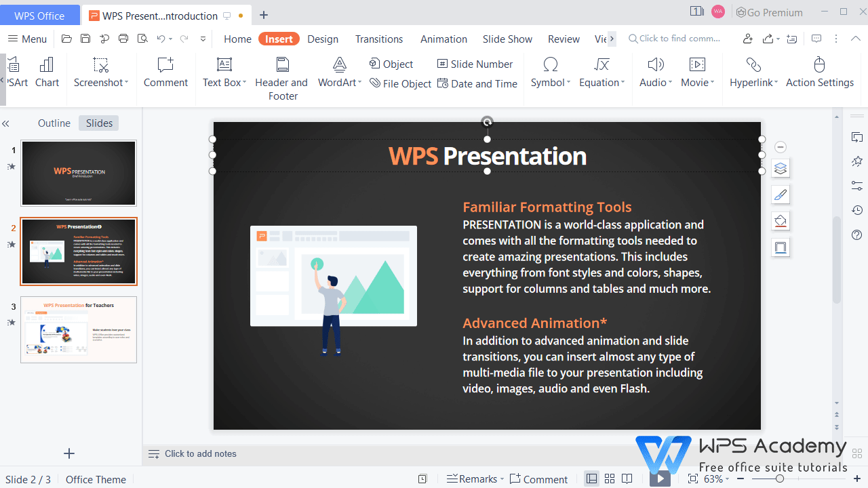This screenshot has width=868, height=488.
Task: Click the Go Premium button
Action: pyautogui.click(x=770, y=12)
